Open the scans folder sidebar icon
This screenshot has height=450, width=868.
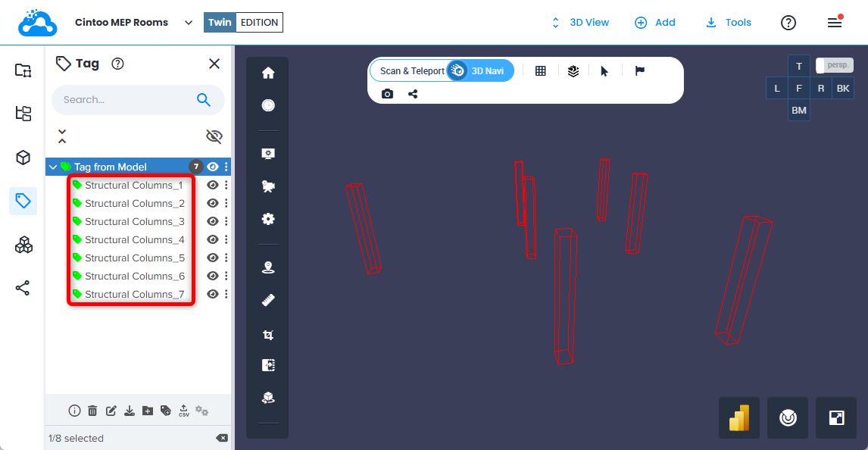point(23,70)
